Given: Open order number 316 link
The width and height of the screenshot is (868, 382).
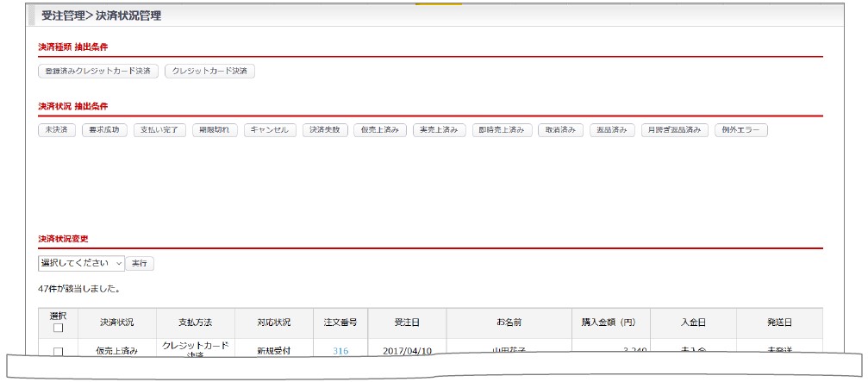Looking at the screenshot, I should coord(340,351).
